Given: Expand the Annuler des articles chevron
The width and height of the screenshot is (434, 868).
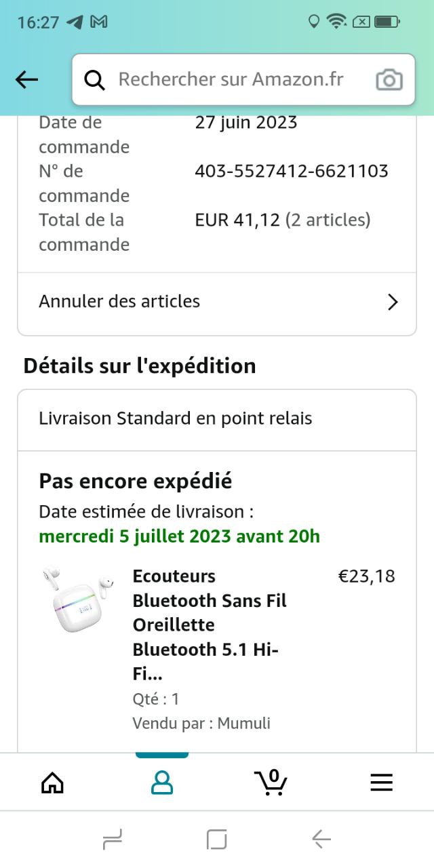Looking at the screenshot, I should click(392, 302).
